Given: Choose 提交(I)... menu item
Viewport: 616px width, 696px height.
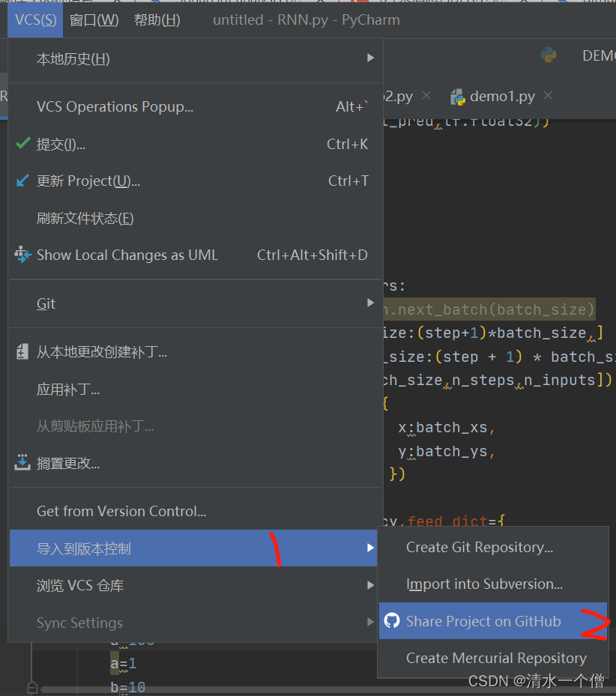Looking at the screenshot, I should 196,145.
